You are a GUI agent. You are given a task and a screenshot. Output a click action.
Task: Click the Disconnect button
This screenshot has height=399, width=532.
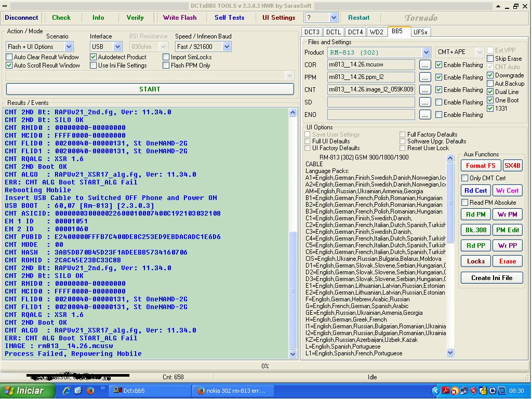[21, 18]
